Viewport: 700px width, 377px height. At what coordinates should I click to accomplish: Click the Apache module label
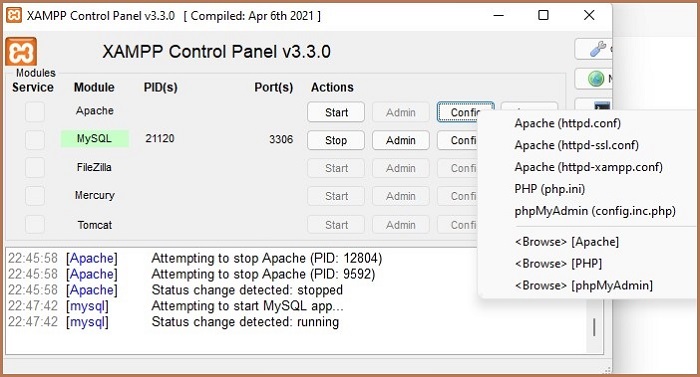pyautogui.click(x=95, y=110)
